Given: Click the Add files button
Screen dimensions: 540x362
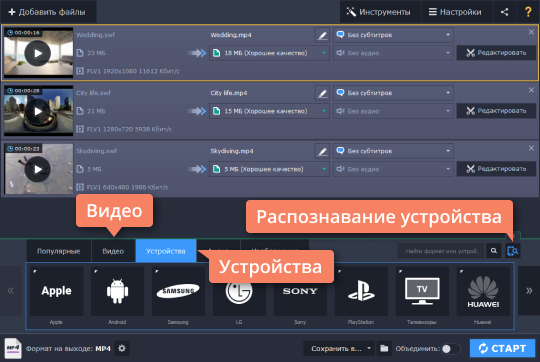Looking at the screenshot, I should coord(48,12).
